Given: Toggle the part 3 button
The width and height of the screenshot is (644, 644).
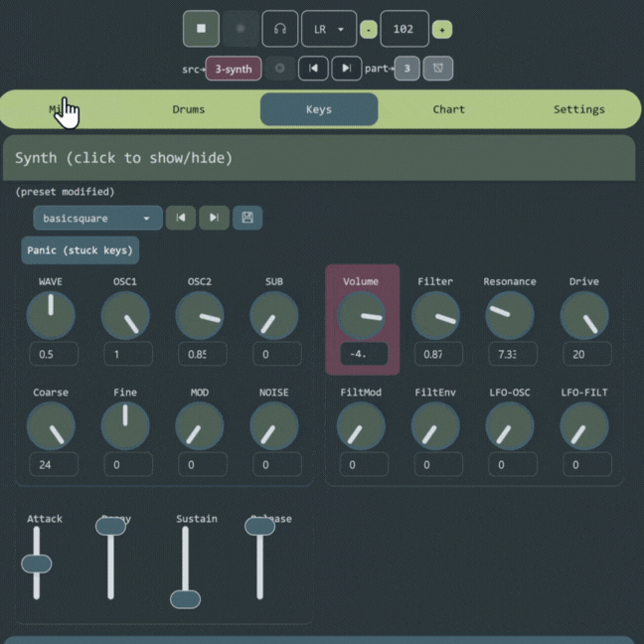Looking at the screenshot, I should tap(405, 69).
